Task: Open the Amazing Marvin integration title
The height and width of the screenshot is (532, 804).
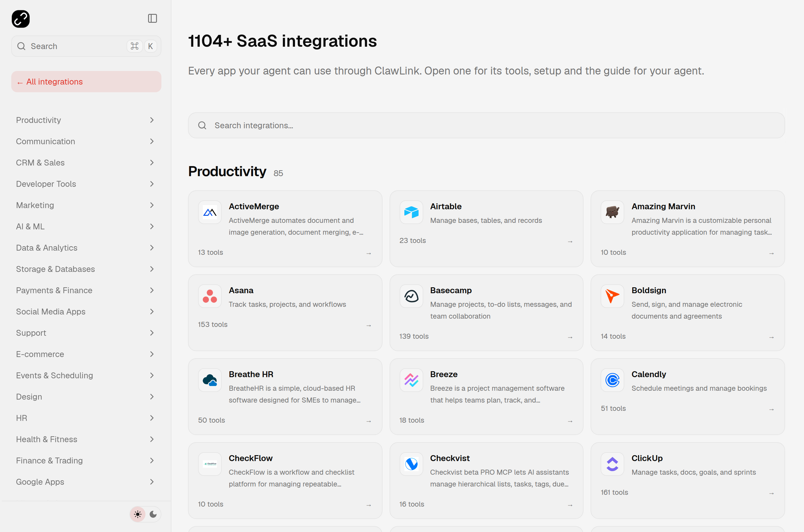Action: 663,206
